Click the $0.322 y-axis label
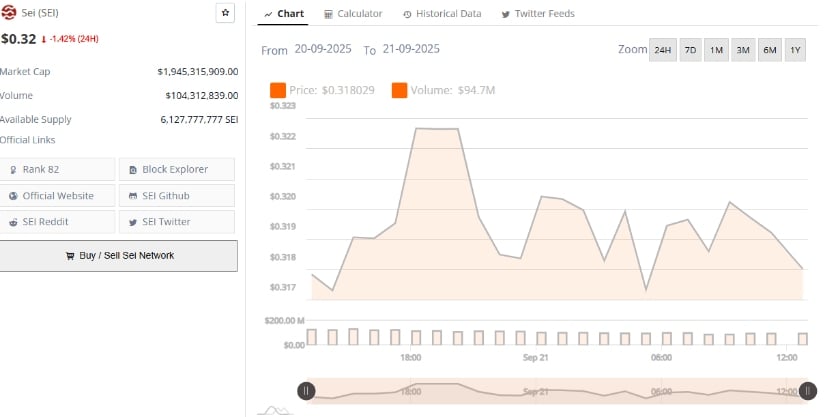 coord(283,136)
